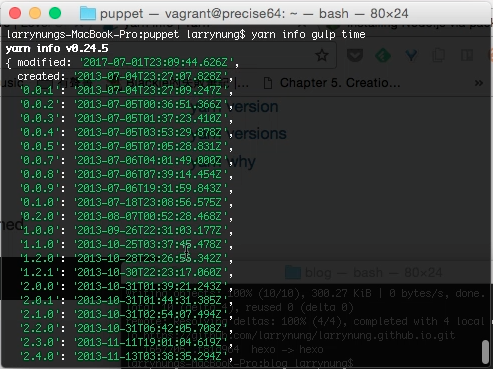The image size is (493, 369).
Task: Click the scrollbar thumb of blog terminal
Action: (486, 352)
